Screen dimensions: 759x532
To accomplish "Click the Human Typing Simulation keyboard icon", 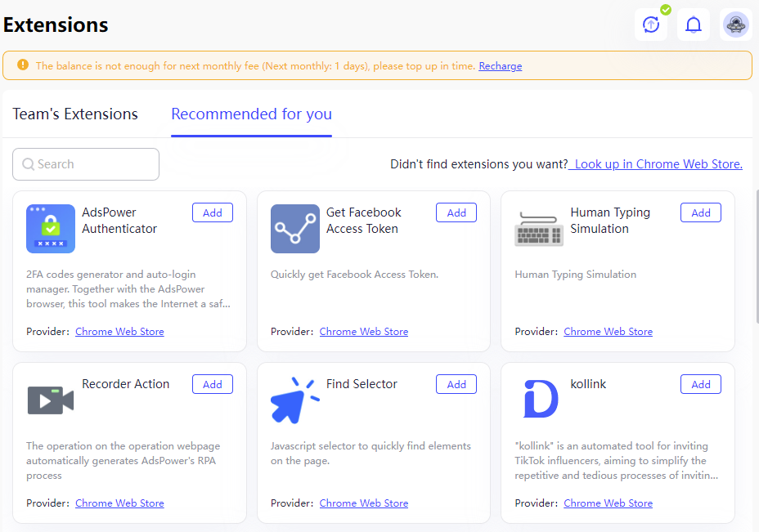I will click(539, 229).
